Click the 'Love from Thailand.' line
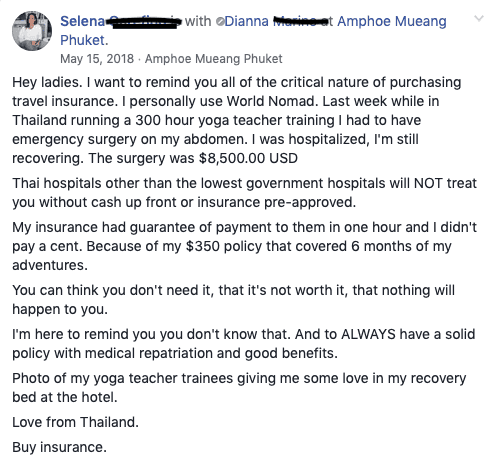The width and height of the screenshot is (492, 462). (75, 422)
